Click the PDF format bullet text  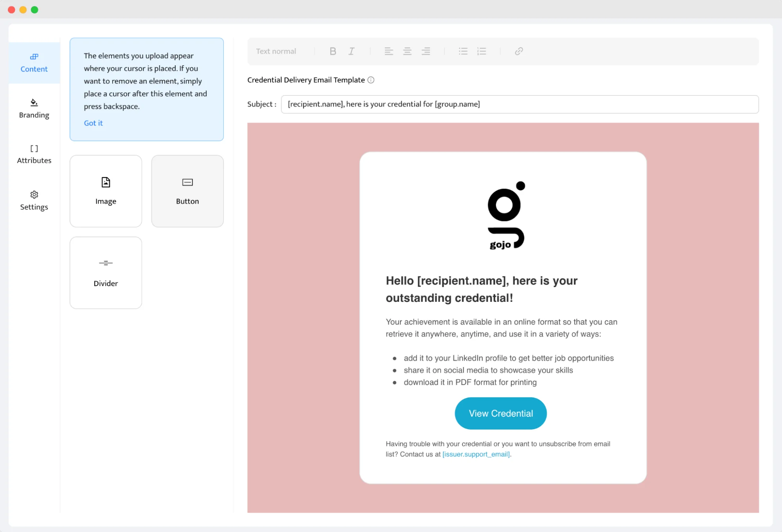click(x=470, y=382)
